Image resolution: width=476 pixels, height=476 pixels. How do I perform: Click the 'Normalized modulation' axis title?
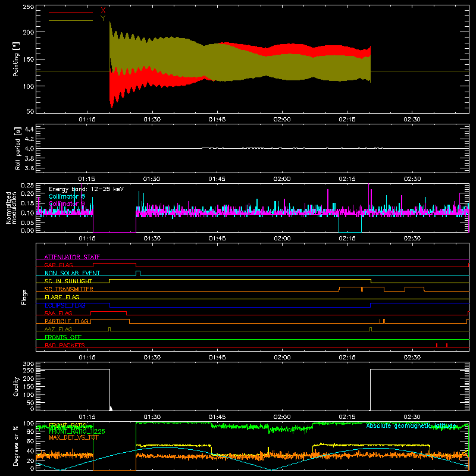(x=11, y=208)
